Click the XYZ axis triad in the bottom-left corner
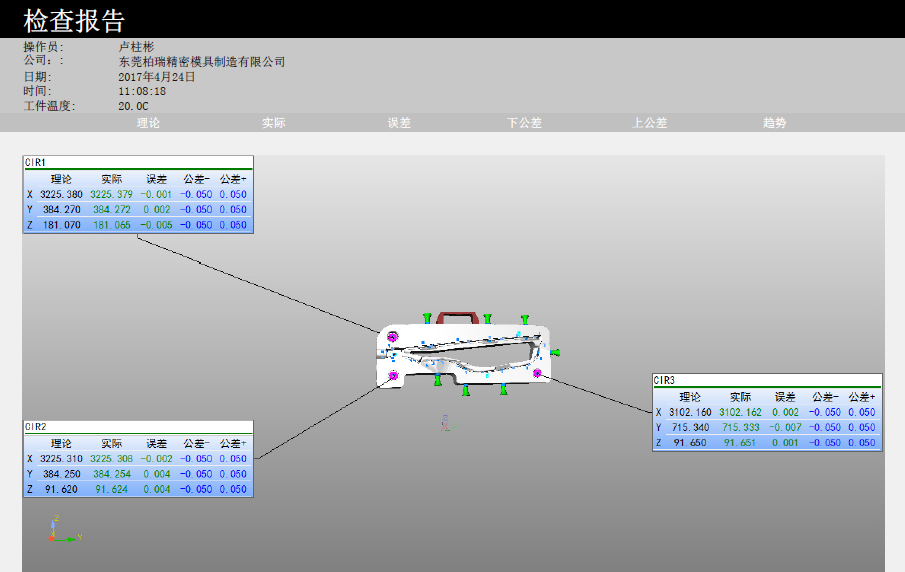This screenshot has height=572, width=905. pyautogui.click(x=60, y=530)
